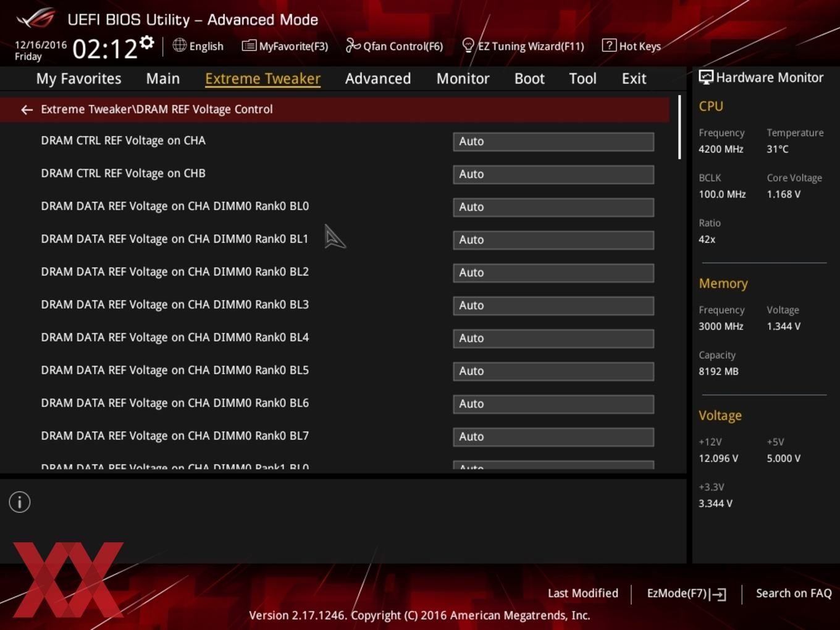Screen dimensions: 840x630
Task: Open the Tool tab
Action: 582,78
